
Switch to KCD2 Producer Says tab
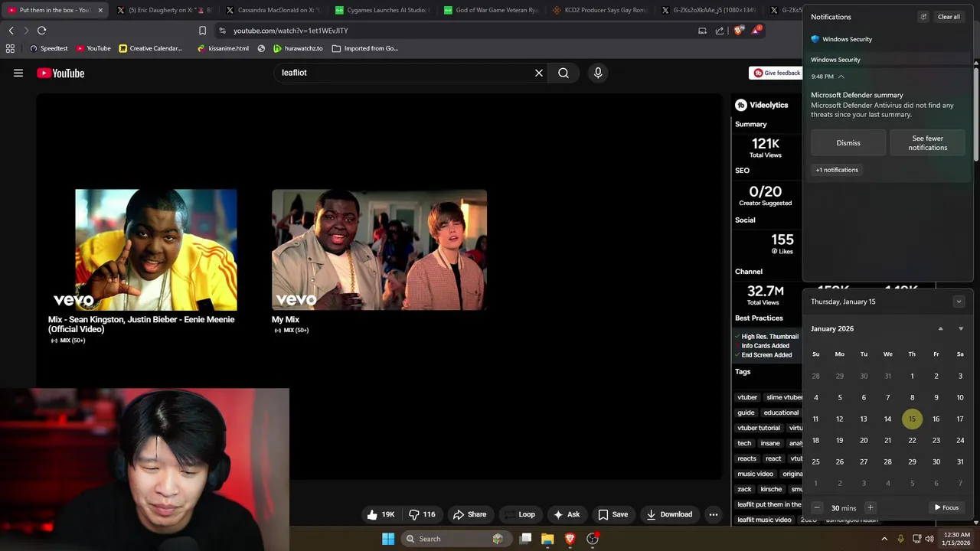coord(600,10)
